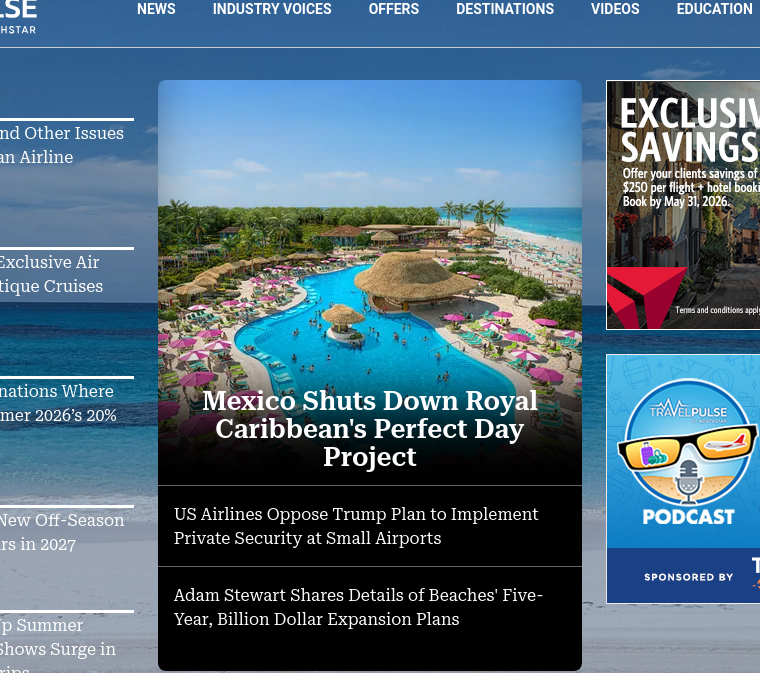The width and height of the screenshot is (760, 673).
Task: Open the 'nations Where mer 2026's 20%' story
Action: (58, 403)
